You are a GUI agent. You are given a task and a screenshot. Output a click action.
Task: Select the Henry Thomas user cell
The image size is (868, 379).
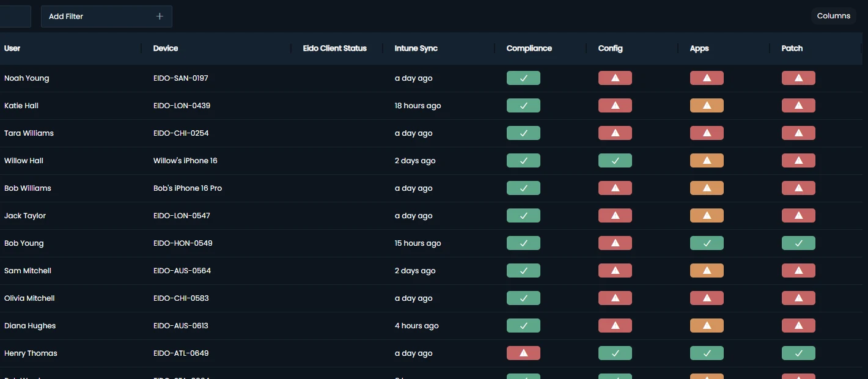coord(31,353)
